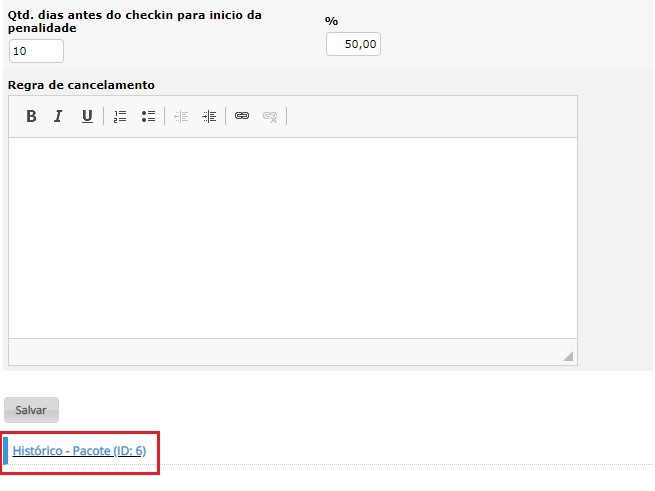The height and width of the screenshot is (491, 655).
Task: Remove link with the unlink icon
Action: pyautogui.click(x=270, y=116)
